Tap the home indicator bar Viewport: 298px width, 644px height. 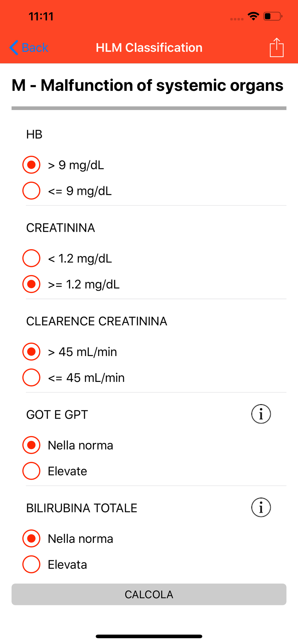[149, 636]
